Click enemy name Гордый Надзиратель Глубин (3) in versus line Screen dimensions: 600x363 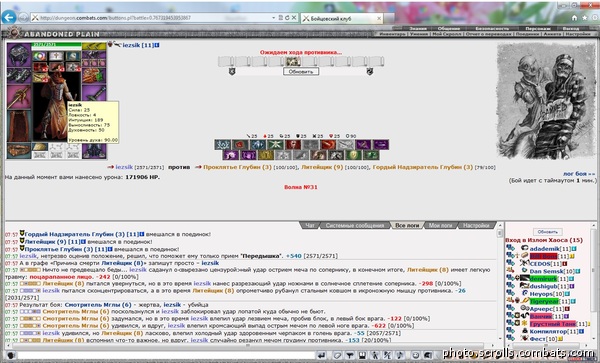422,167
